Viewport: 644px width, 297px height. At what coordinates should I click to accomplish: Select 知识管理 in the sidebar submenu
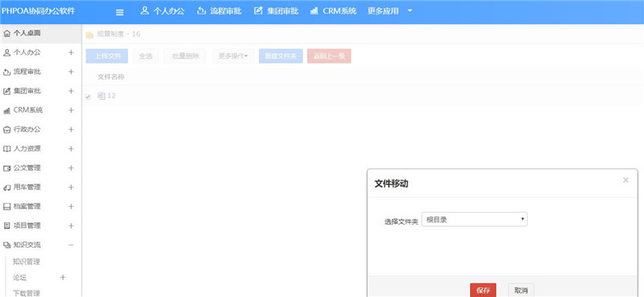click(27, 262)
